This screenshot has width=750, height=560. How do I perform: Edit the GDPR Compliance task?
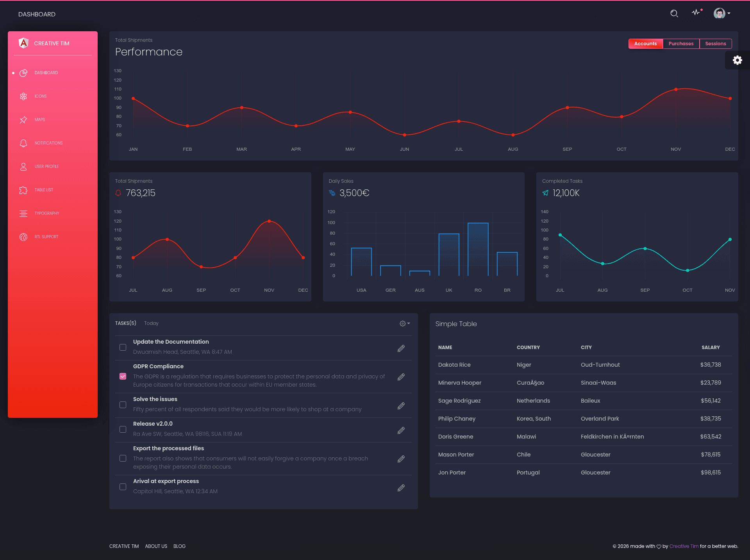(x=401, y=377)
